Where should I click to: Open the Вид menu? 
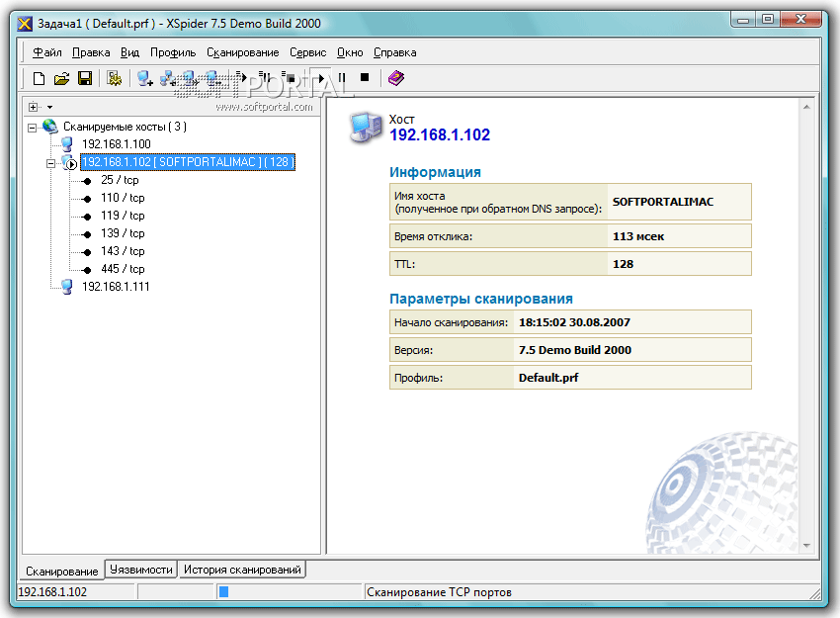click(129, 52)
